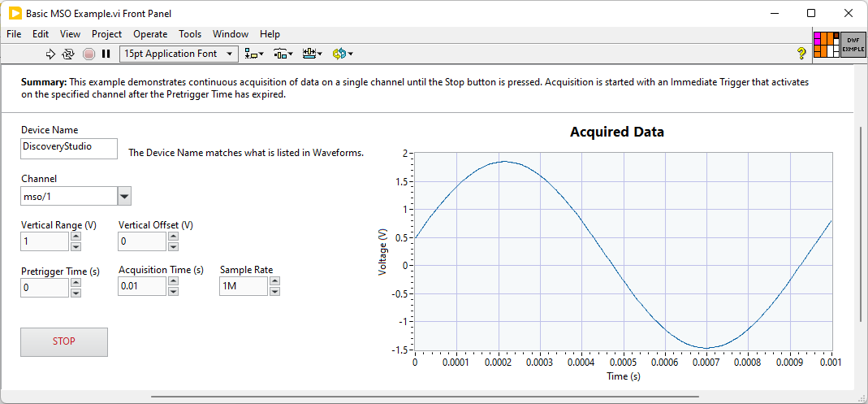868x404 pixels.
Task: Increment the Sample Rate value
Action: tap(274, 281)
